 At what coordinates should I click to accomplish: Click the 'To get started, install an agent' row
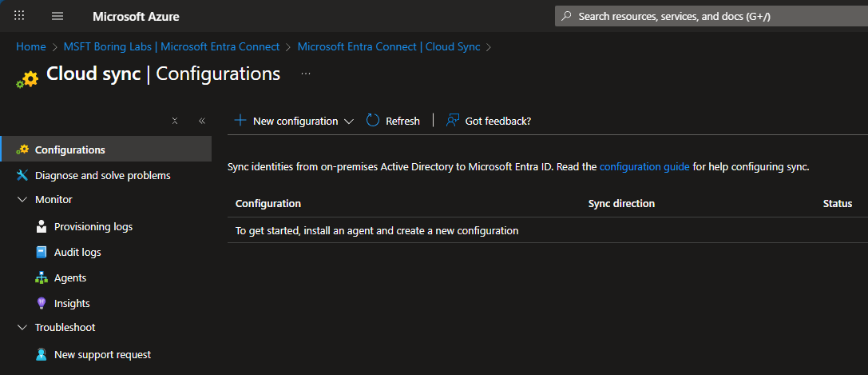coord(548,230)
